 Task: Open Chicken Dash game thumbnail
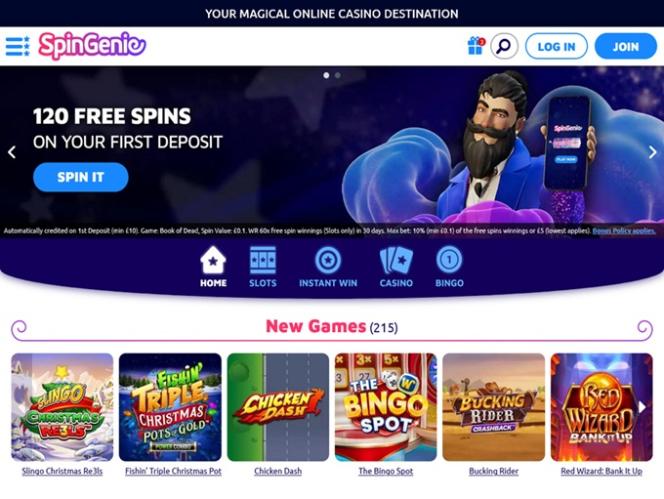tap(278, 407)
